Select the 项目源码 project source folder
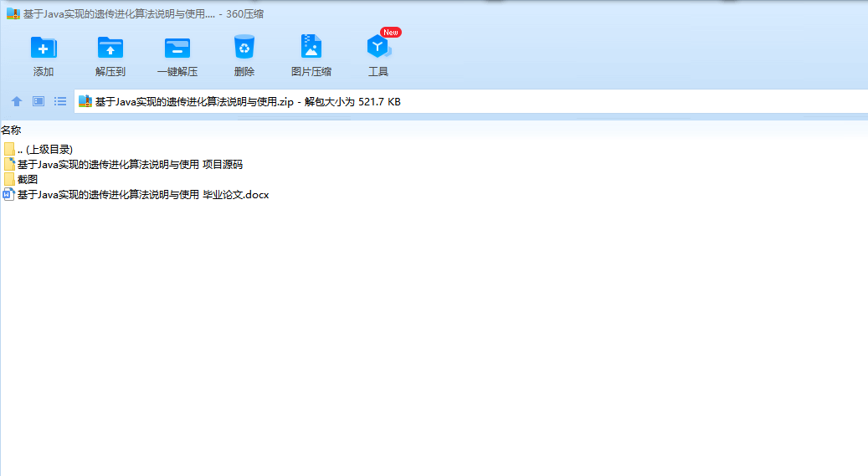This screenshot has height=476, width=868. click(123, 165)
